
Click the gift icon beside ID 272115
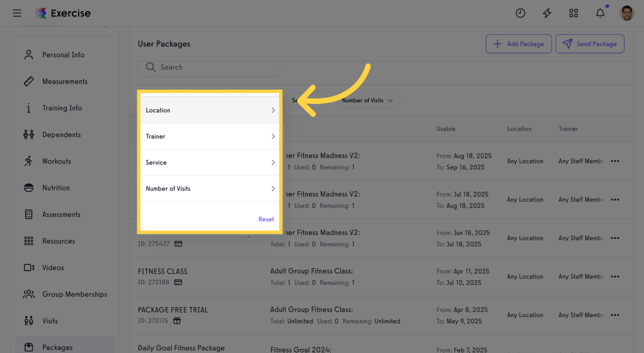(x=177, y=320)
